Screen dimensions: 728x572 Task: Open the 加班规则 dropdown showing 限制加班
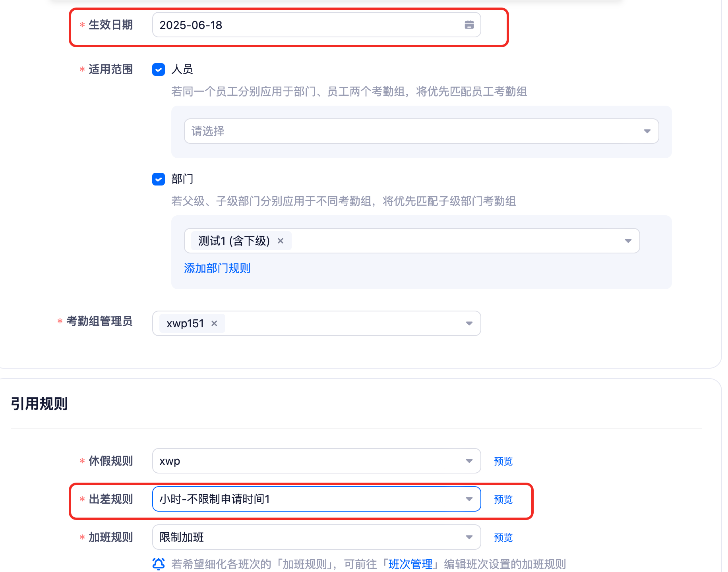(316, 537)
